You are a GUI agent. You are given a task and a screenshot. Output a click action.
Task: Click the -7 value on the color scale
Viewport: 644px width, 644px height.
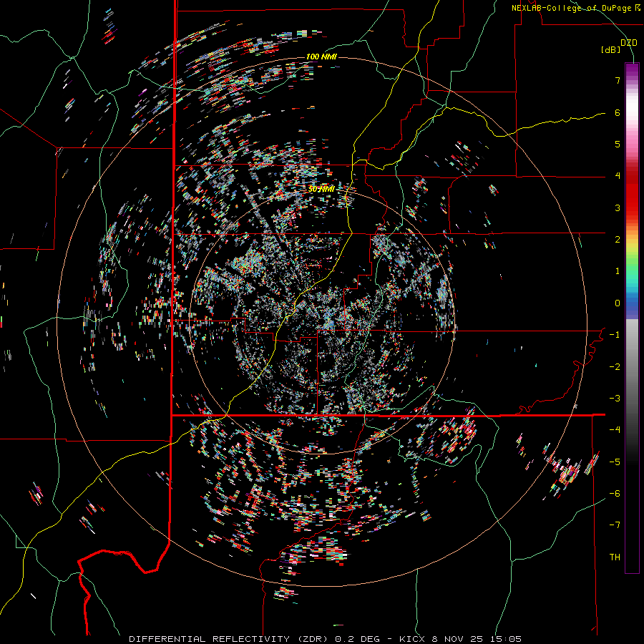(x=615, y=525)
